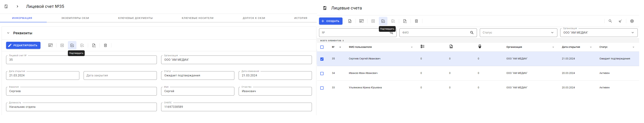Screen dimensions: 644x123
Task: Uncheck the checkbox for account 35 row
Action: (322, 59)
